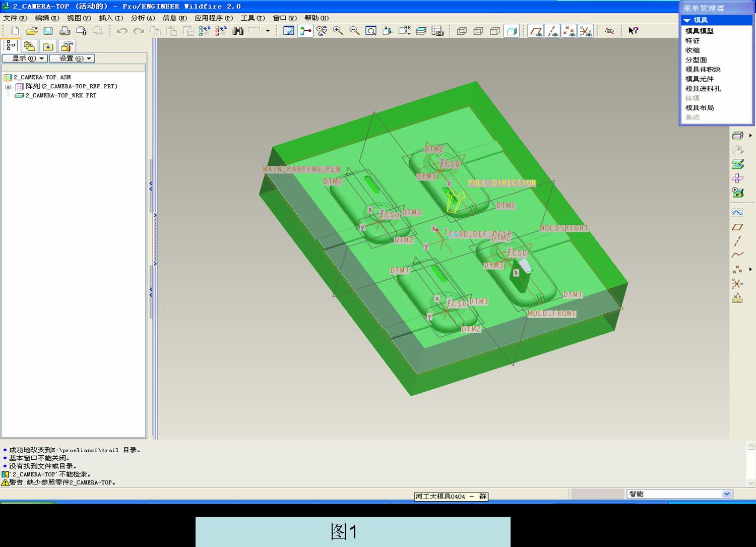Create a new file with the blank page icon

point(15,31)
